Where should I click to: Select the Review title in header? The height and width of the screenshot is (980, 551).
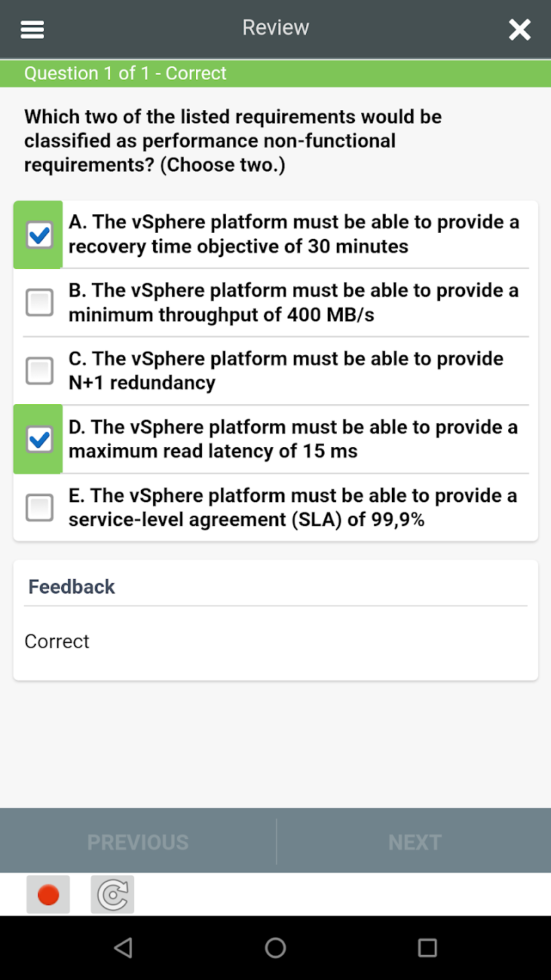275,28
